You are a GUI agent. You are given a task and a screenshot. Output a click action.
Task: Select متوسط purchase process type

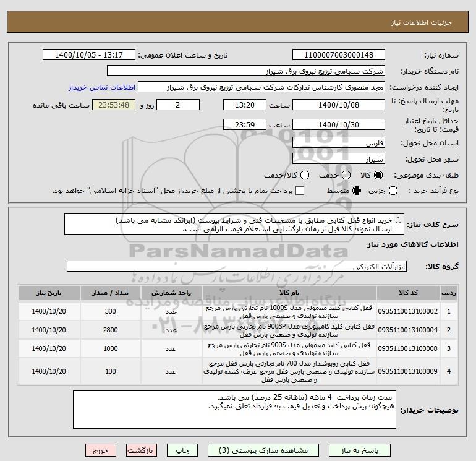pos(357,191)
